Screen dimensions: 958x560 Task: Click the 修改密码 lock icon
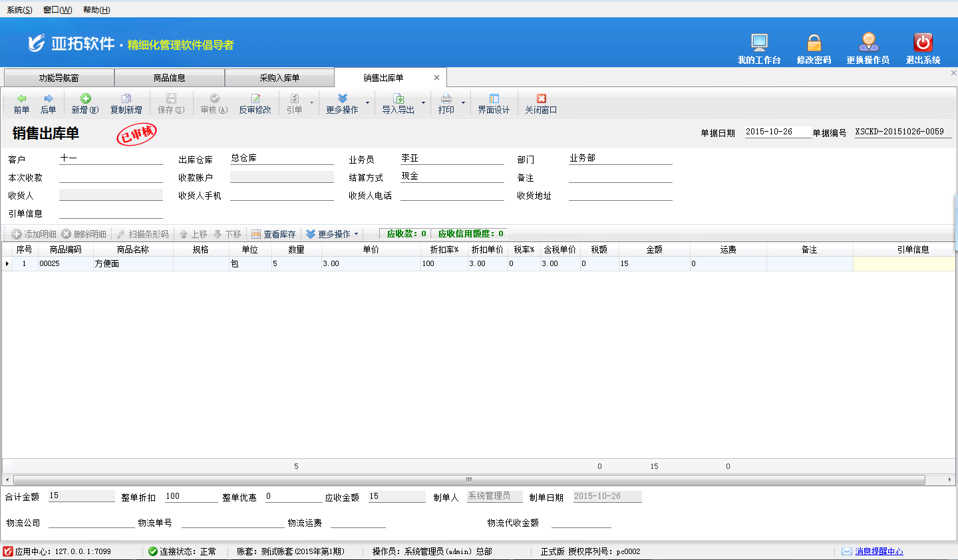click(814, 43)
